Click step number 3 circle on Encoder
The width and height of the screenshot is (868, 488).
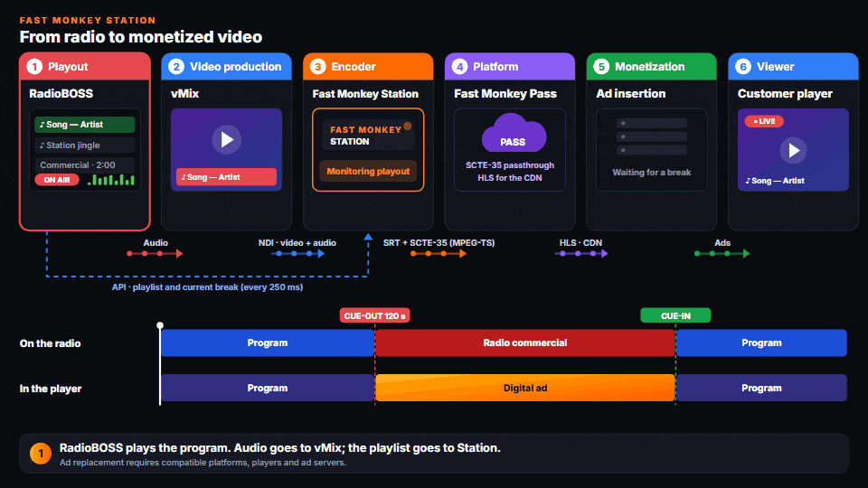317,66
